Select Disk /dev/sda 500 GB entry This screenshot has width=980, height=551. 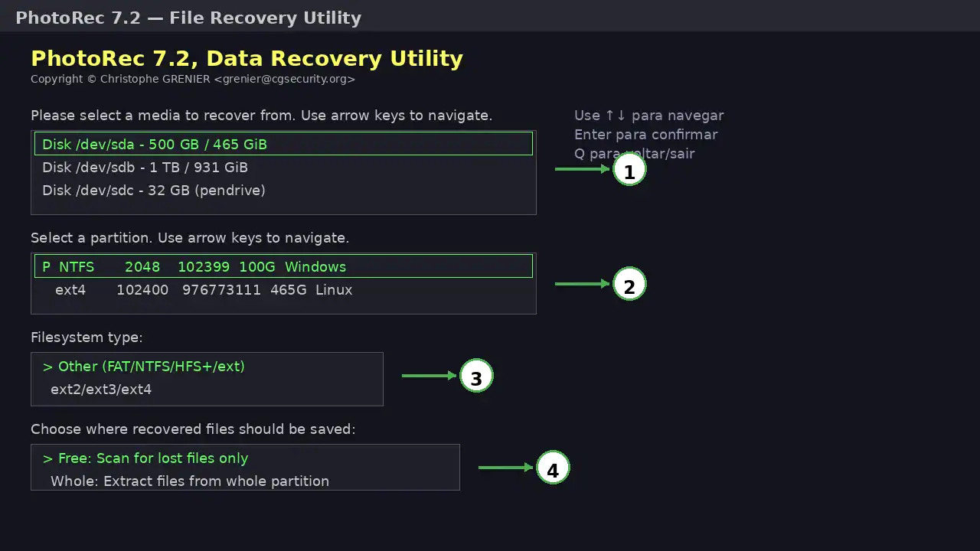[x=283, y=144]
